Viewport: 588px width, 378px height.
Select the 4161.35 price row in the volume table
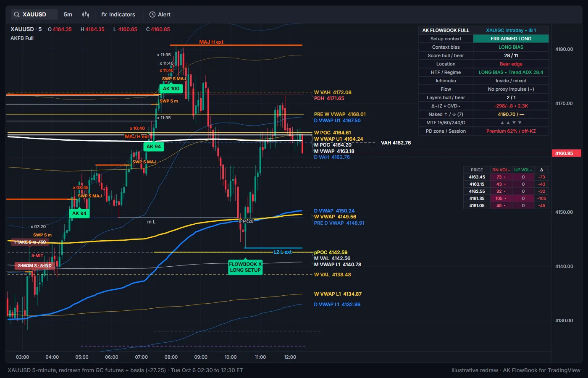click(x=506, y=199)
